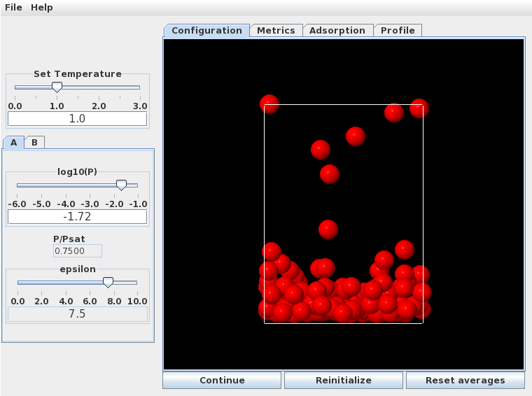Click the 10.0 tick label on epsilon slider

[137, 302]
